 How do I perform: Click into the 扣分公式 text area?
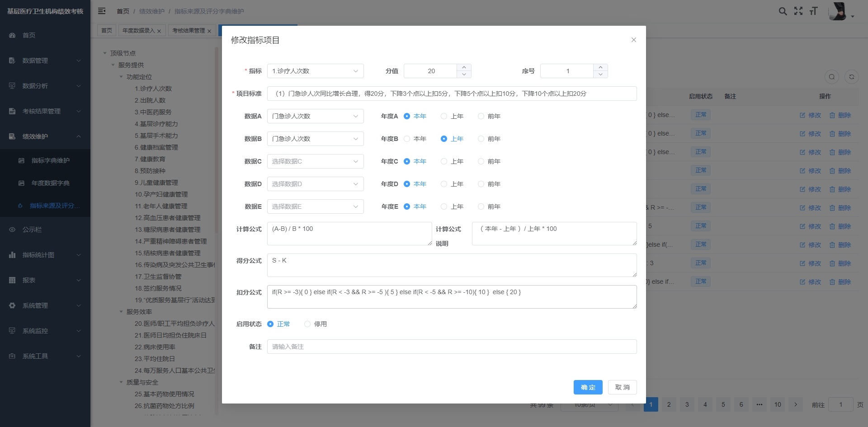click(x=452, y=297)
